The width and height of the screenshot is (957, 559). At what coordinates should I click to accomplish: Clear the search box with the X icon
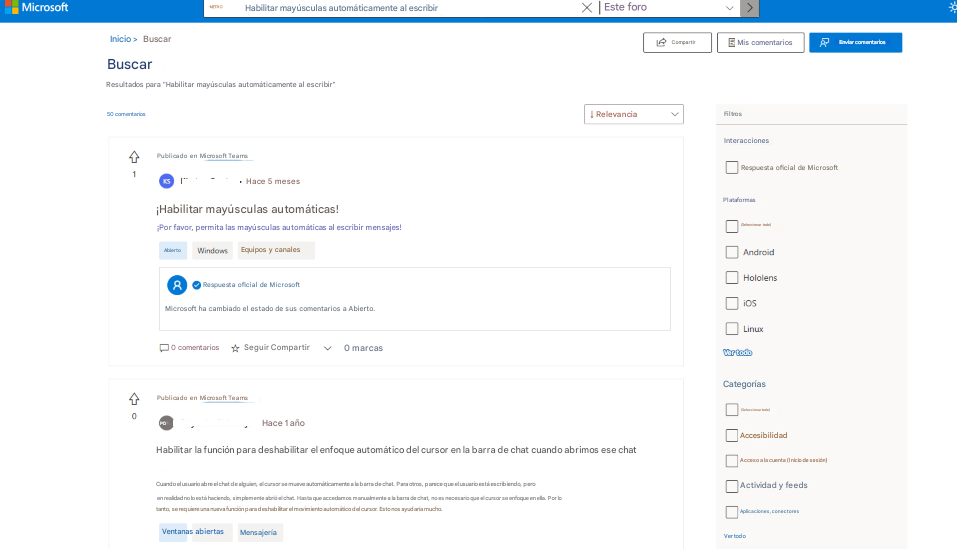click(587, 7)
